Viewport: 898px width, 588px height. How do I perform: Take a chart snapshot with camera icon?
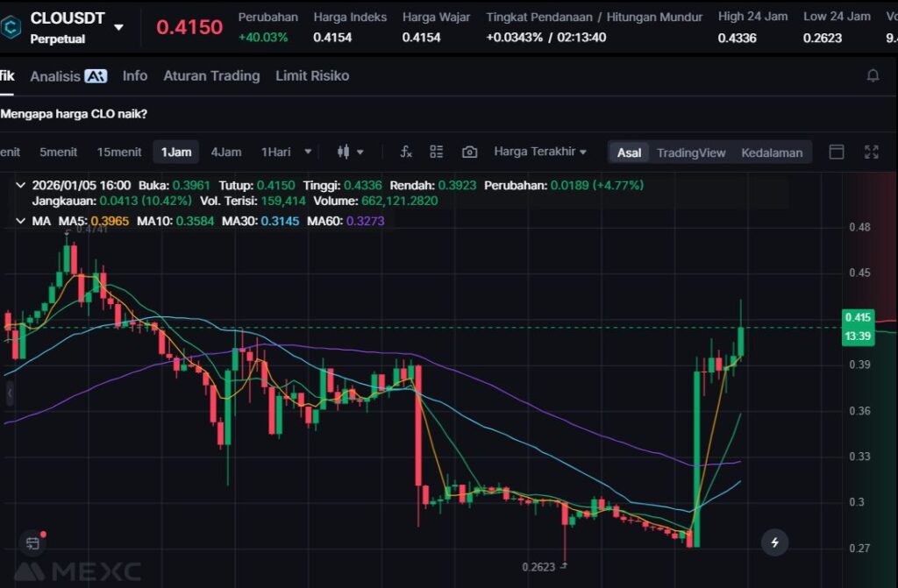469,152
